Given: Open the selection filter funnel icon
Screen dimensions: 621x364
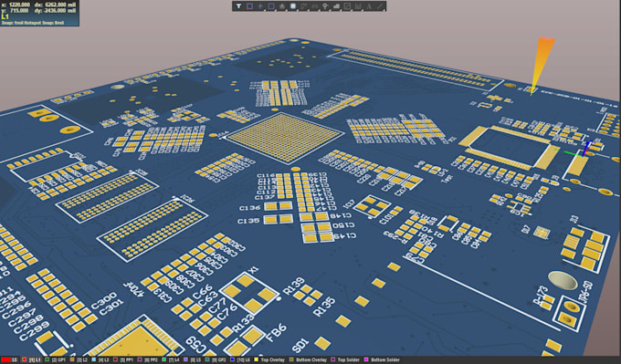Looking at the screenshot, I should pos(239,6).
